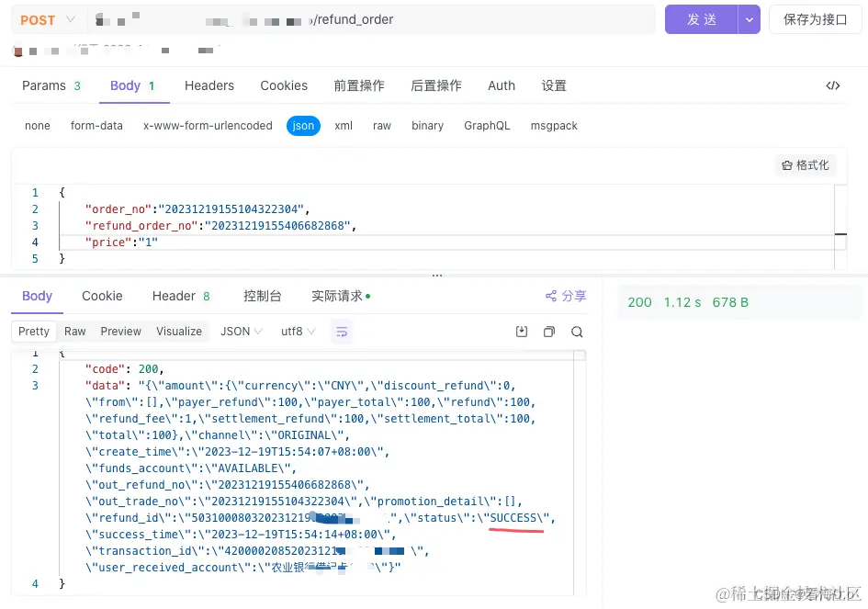The image size is (868, 609).
Task: Click the share icon next to 分享
Action: tap(551, 296)
